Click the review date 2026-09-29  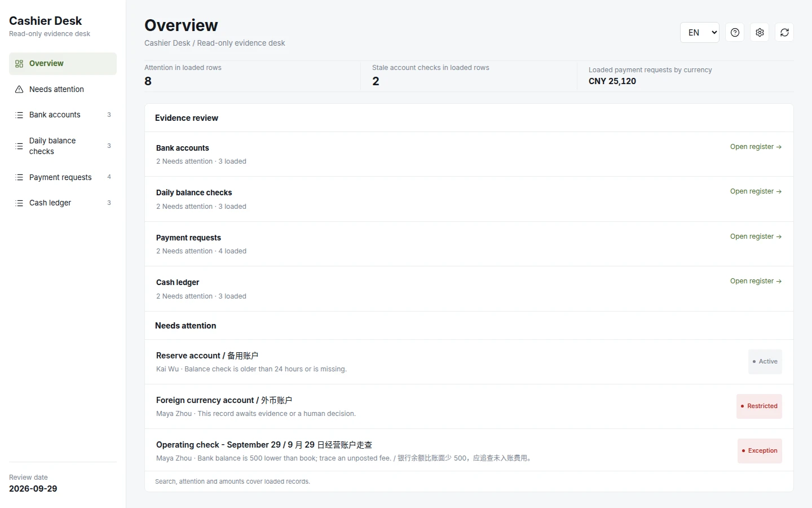(x=33, y=489)
